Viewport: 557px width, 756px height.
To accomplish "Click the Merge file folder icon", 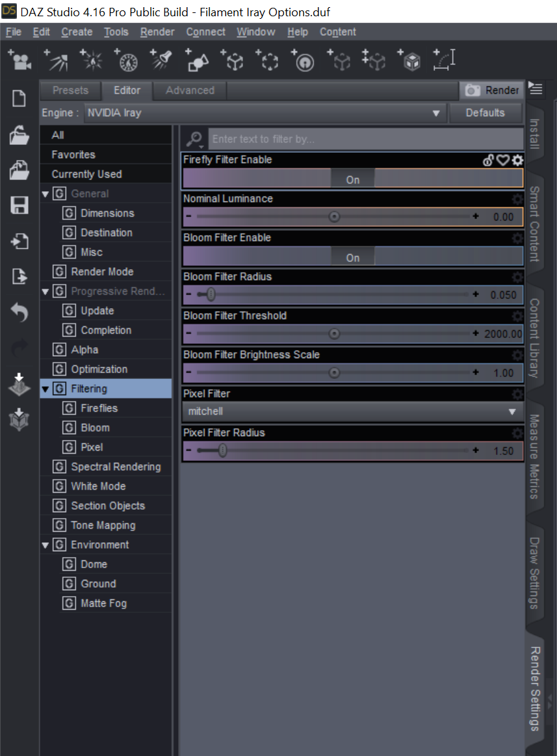I will pyautogui.click(x=19, y=170).
